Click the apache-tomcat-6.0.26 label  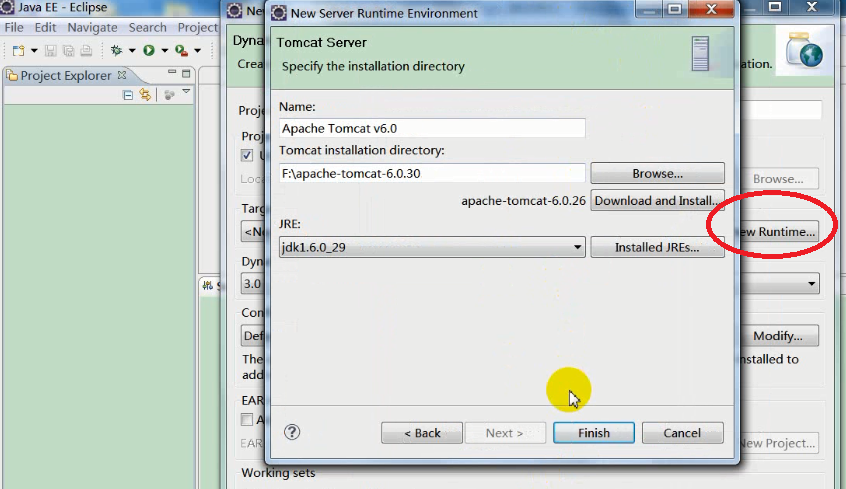[523, 201]
